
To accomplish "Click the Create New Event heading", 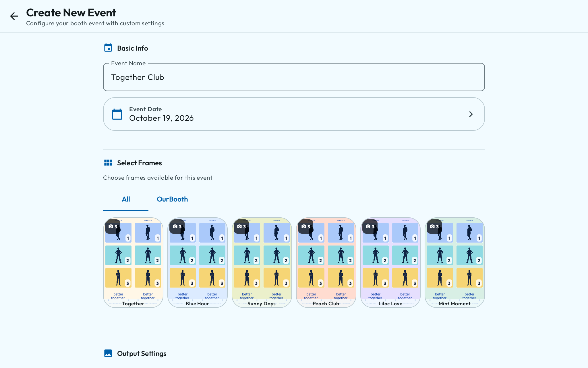I will pyautogui.click(x=71, y=13).
